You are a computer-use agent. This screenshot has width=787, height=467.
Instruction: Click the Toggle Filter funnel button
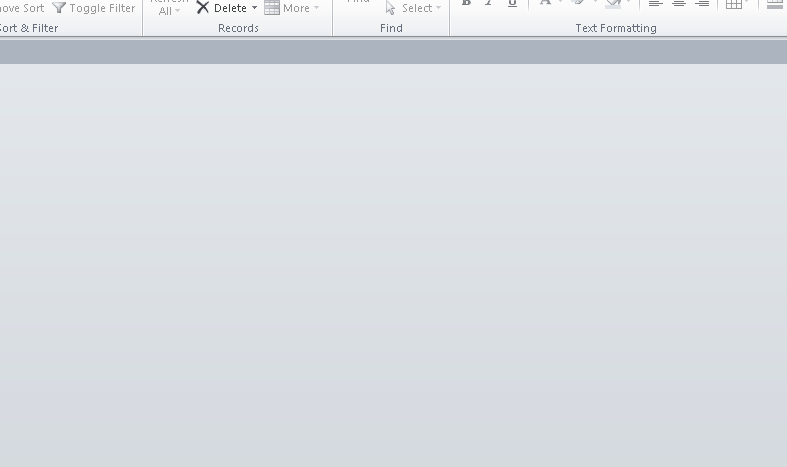point(94,8)
